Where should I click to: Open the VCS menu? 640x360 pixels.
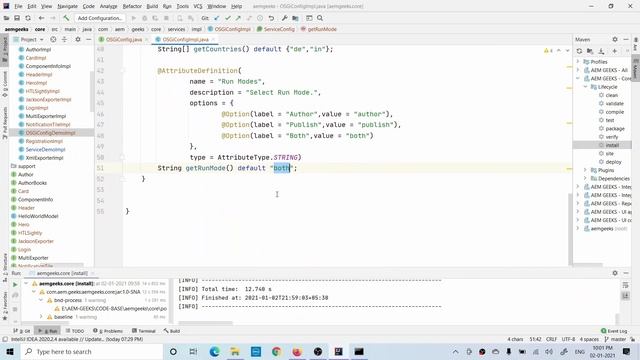[x=198, y=6]
